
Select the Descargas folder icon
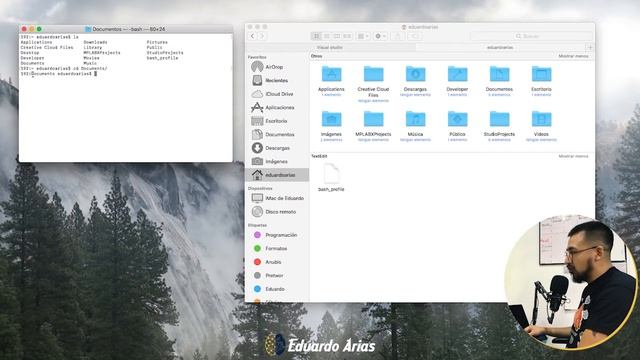(x=415, y=74)
